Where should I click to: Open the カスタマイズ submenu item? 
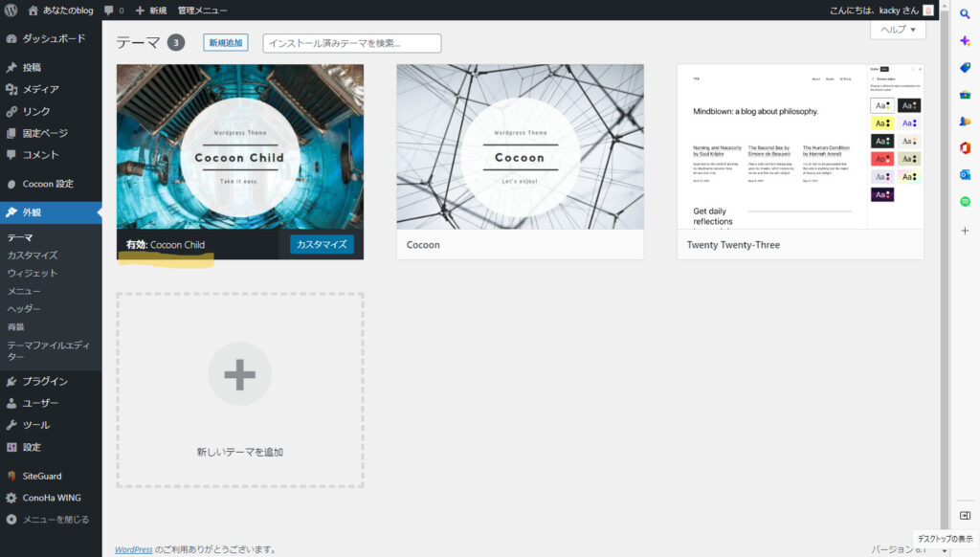tap(33, 256)
